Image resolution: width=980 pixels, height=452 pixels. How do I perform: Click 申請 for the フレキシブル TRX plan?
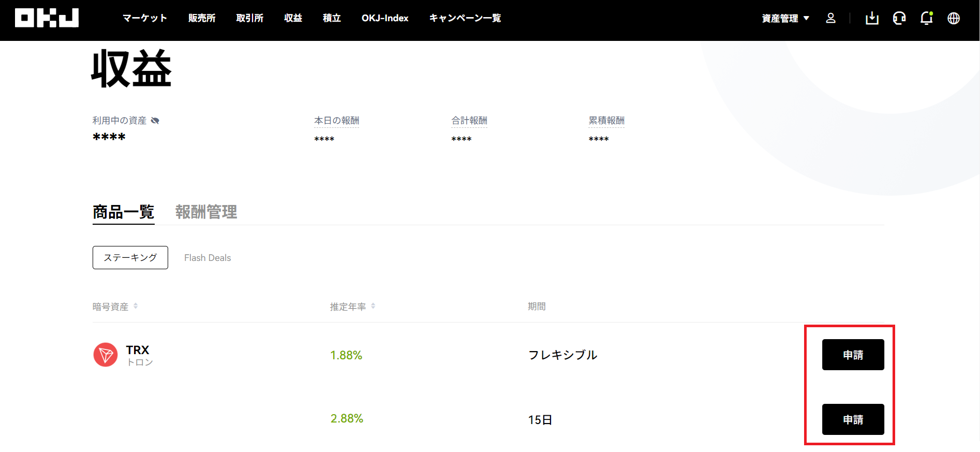pos(853,355)
